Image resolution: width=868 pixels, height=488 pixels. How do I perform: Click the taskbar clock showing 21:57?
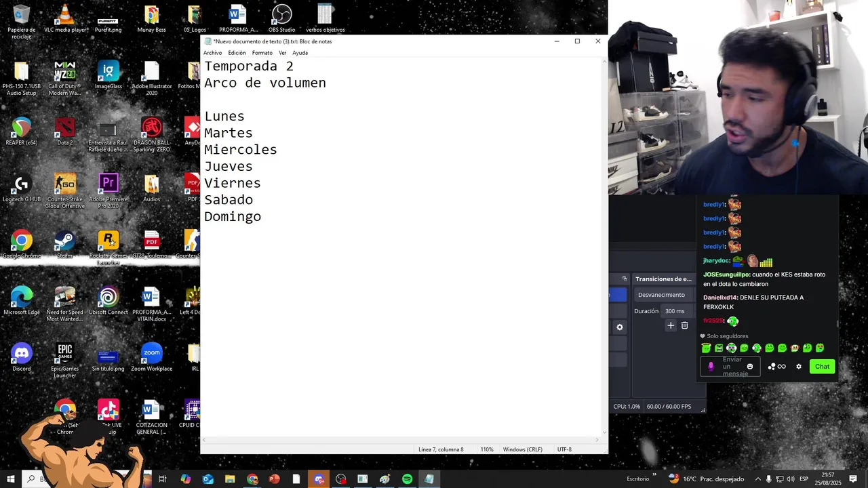click(x=827, y=479)
